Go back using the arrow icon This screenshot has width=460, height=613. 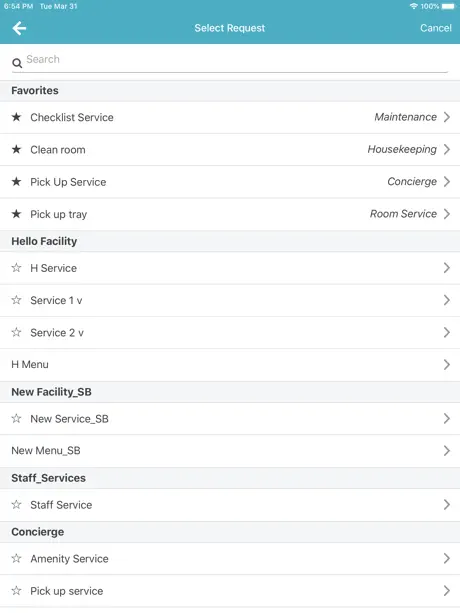(19, 28)
